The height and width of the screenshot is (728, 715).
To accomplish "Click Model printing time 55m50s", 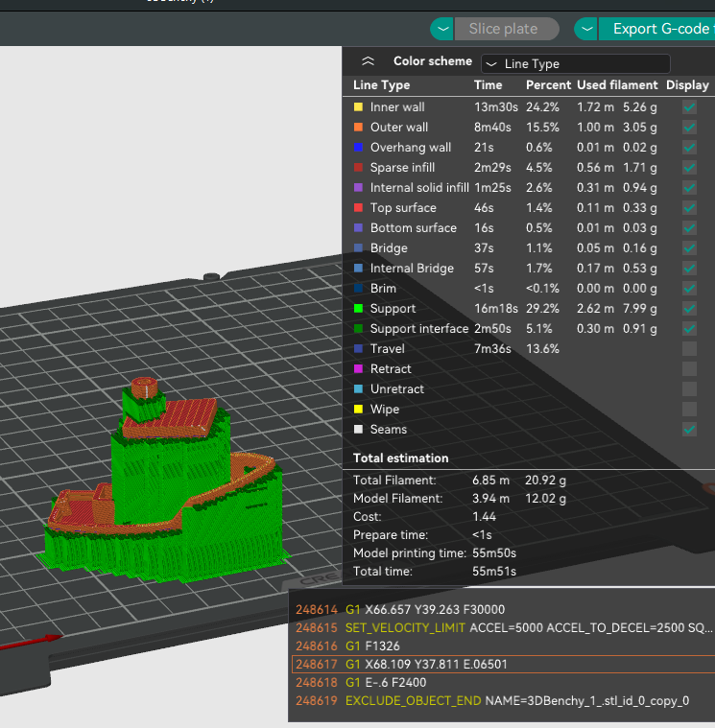I will click(x=494, y=553).
